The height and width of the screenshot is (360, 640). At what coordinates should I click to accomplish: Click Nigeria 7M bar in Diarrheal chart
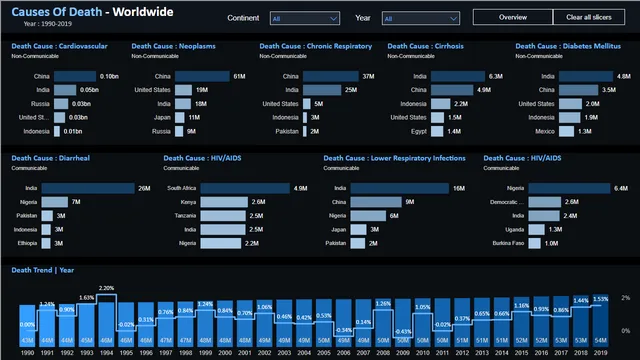pyautogui.click(x=54, y=202)
